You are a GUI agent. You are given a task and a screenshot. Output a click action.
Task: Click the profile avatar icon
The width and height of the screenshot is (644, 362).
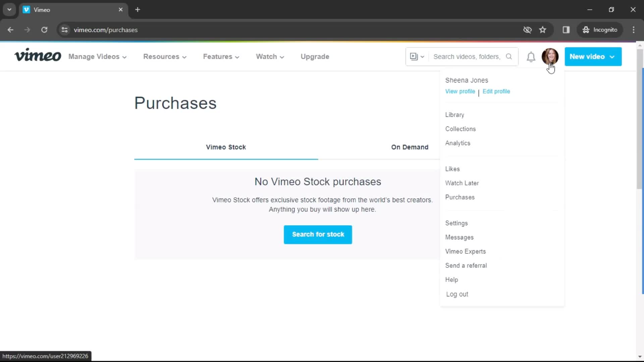tap(550, 57)
